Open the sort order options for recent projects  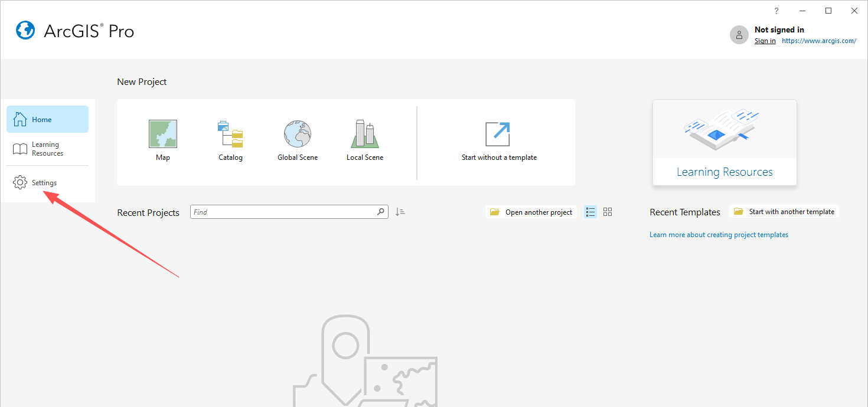pos(400,212)
